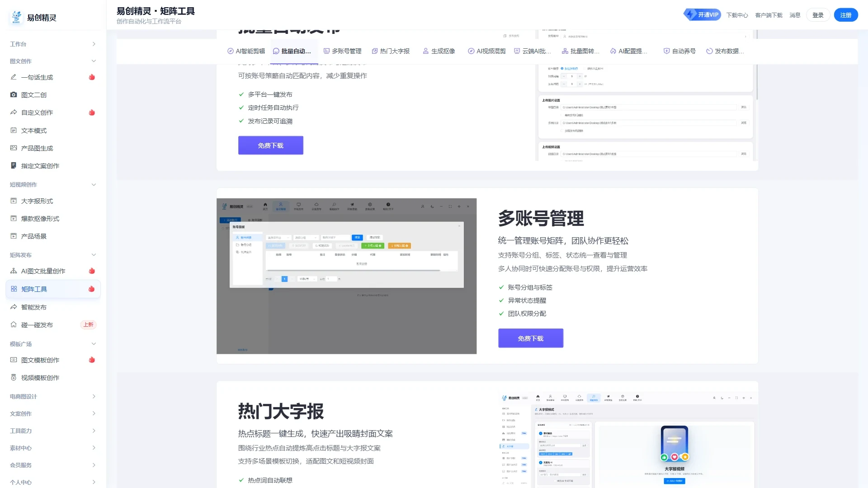The width and height of the screenshot is (868, 488).
Task: Expand the 会员服务 sidebar section
Action: pyautogui.click(x=53, y=465)
